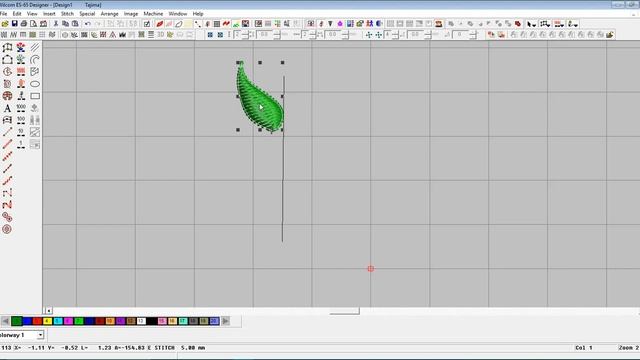Click the select arrow dropdown tool

pos(531,24)
